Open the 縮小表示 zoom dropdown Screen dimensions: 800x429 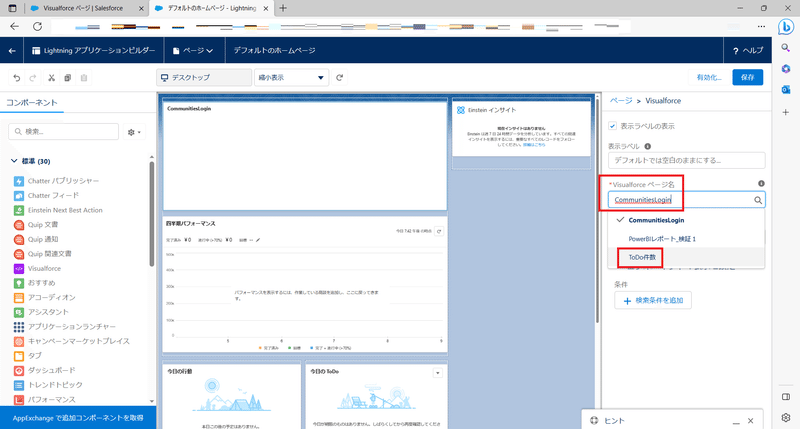coord(291,78)
